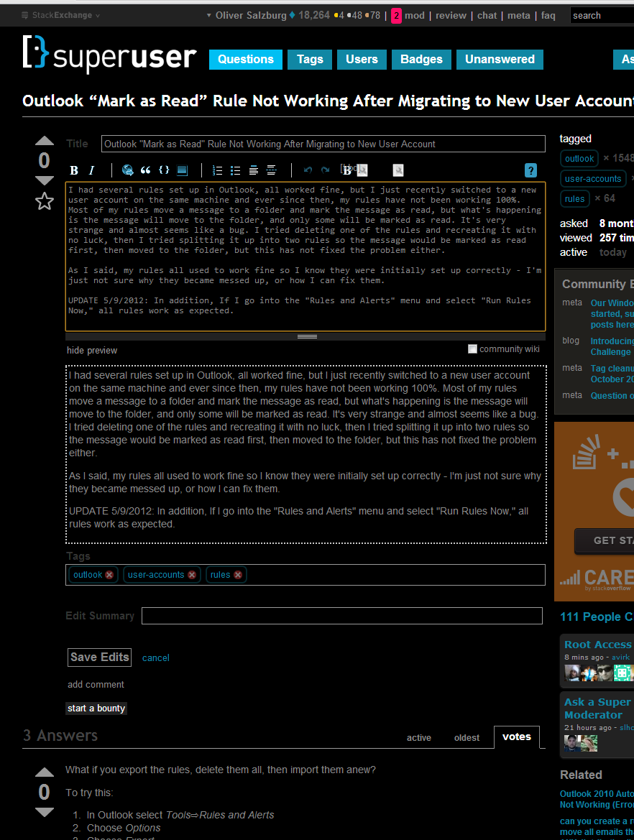The height and width of the screenshot is (840, 634).
Task: Click Tags input area beside rules tag
Action: coord(395,575)
